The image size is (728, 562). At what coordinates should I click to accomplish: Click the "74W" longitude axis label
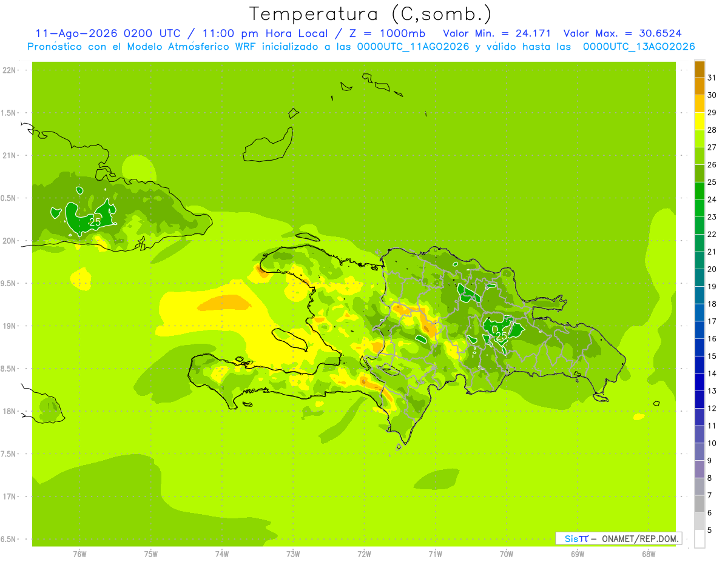click(x=222, y=554)
